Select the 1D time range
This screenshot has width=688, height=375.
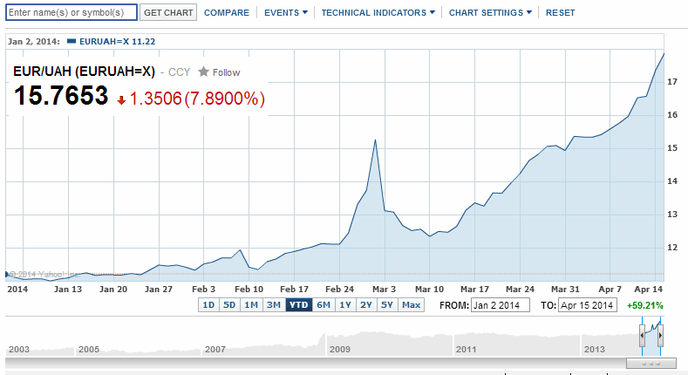tap(208, 305)
